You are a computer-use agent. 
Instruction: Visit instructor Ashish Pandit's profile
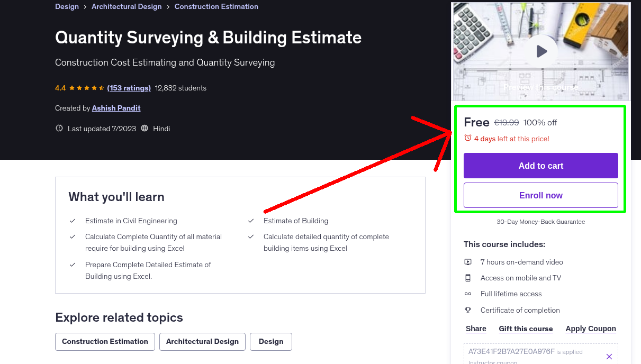pos(116,108)
